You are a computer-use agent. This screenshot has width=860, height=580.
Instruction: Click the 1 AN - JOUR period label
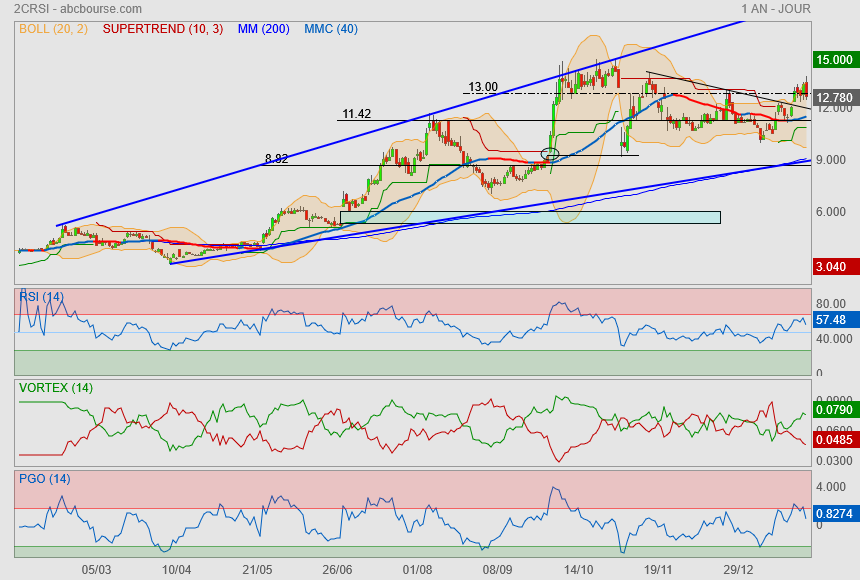coord(776,9)
